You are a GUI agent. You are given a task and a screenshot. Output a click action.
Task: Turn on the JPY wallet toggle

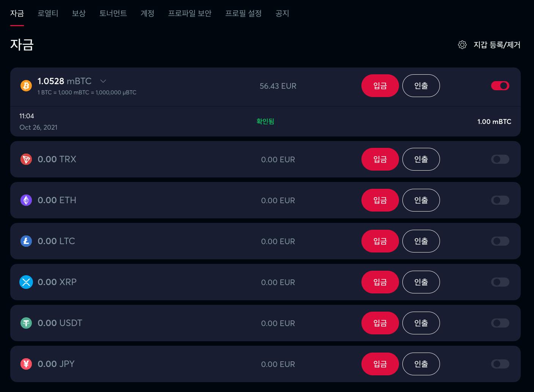500,364
